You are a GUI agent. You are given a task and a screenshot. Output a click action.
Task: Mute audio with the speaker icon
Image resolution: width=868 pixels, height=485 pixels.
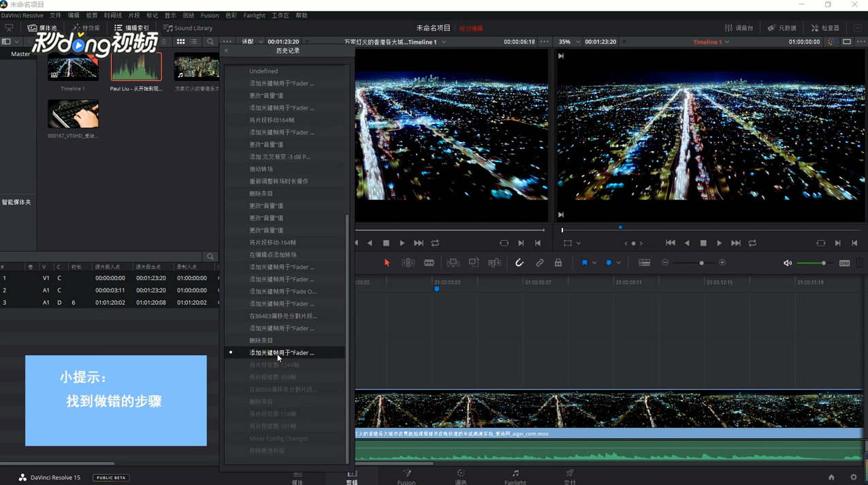[x=788, y=263]
